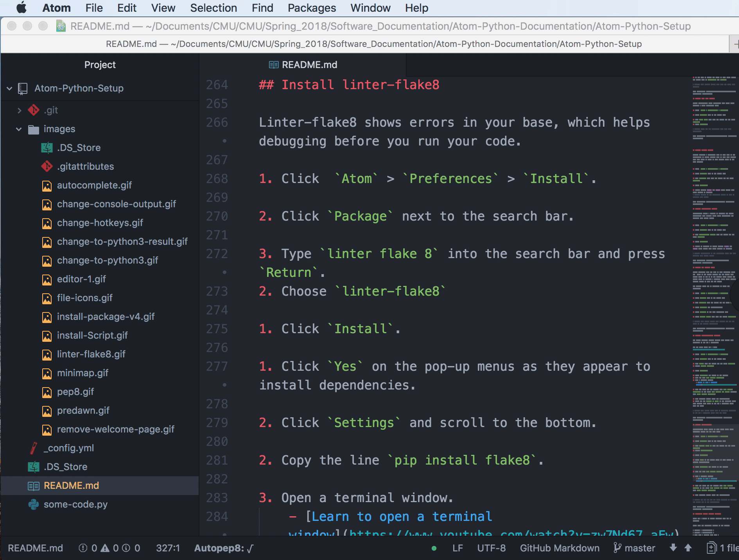Screen dimensions: 739x560
Task: Click the README.md book icon in tree
Action: [34, 486]
